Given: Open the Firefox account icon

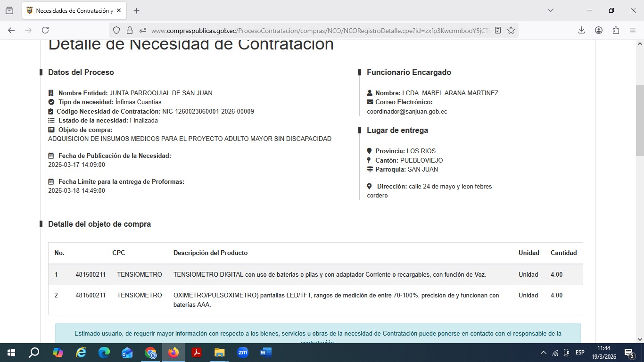Looking at the screenshot, I should tap(599, 30).
